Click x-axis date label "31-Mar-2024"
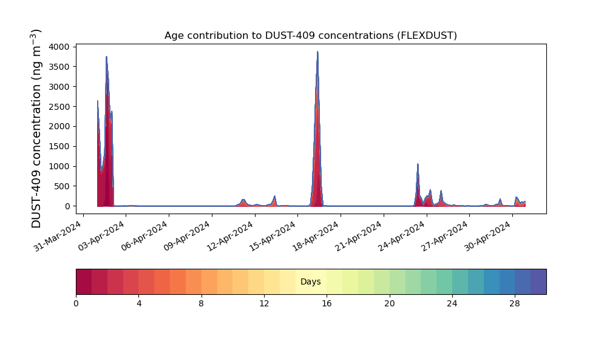607x364 pixels. (x=58, y=236)
